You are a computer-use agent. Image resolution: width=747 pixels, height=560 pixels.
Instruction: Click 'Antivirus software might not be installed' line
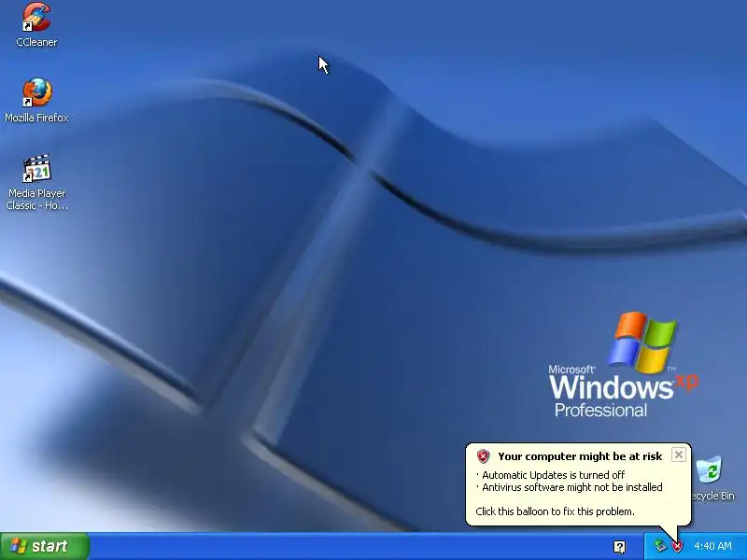[572, 487]
